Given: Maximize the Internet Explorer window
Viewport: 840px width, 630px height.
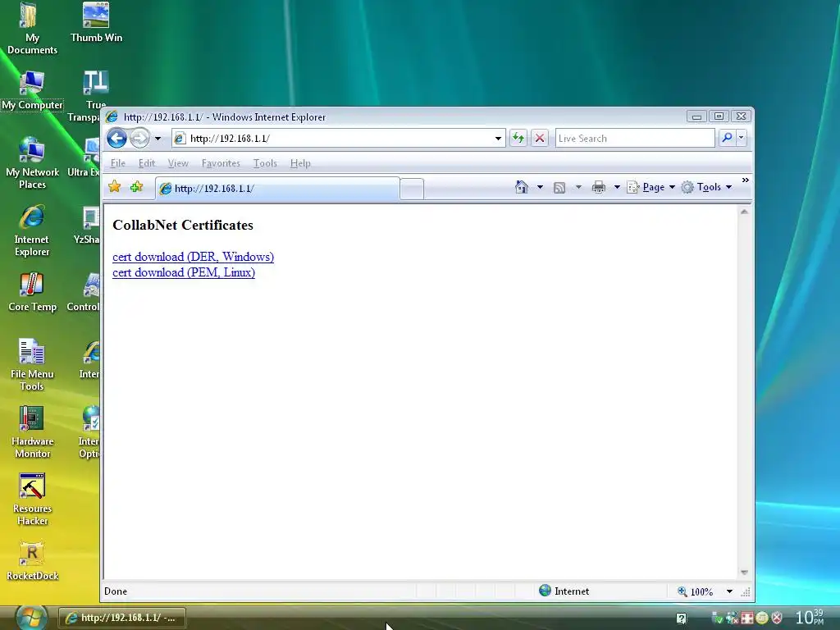Looking at the screenshot, I should (719, 116).
